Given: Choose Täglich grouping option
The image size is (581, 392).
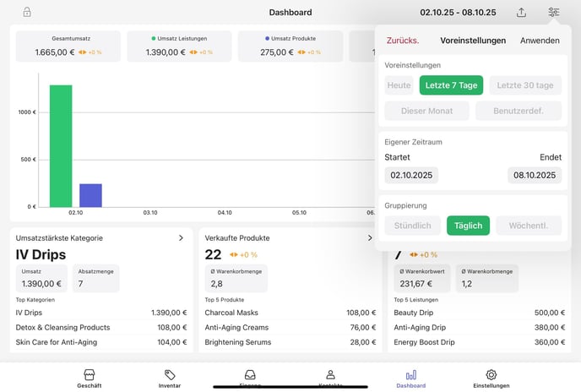Looking at the screenshot, I should [468, 226].
